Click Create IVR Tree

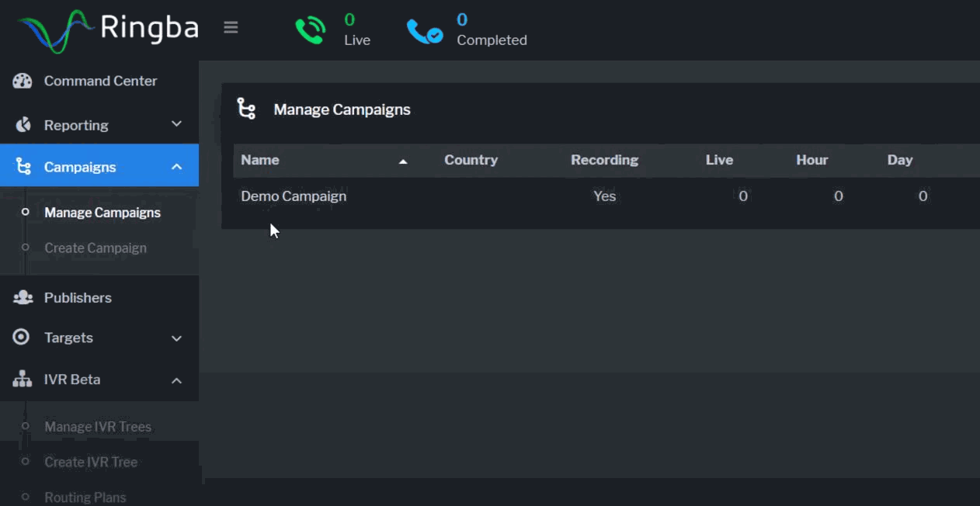91,462
